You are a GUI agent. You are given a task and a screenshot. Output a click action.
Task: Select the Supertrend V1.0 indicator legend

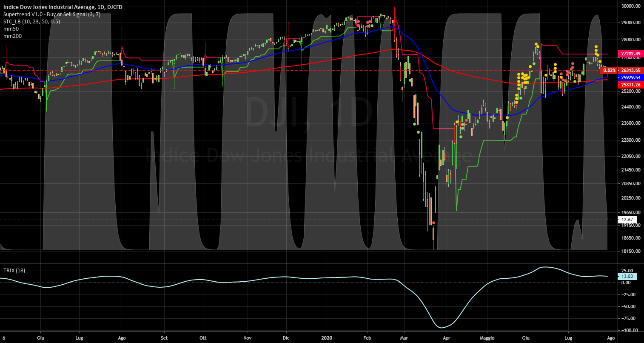pyautogui.click(x=53, y=14)
